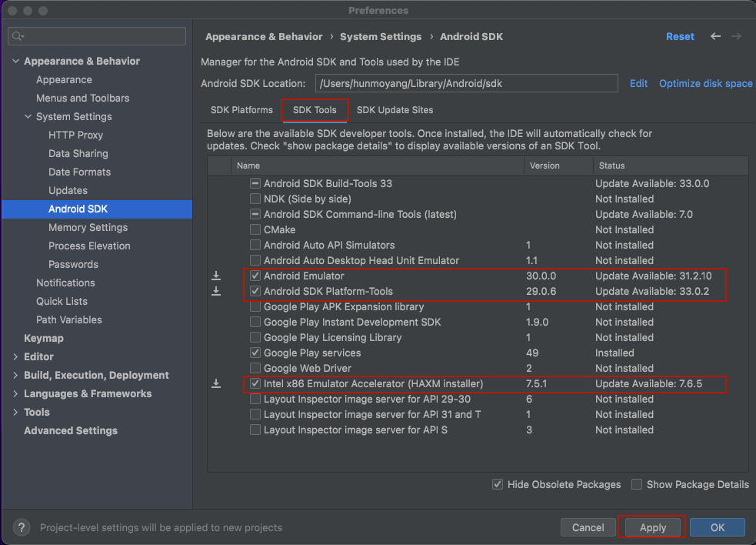The height and width of the screenshot is (545, 756).
Task: Check Google Web Driver
Action: tap(255, 368)
